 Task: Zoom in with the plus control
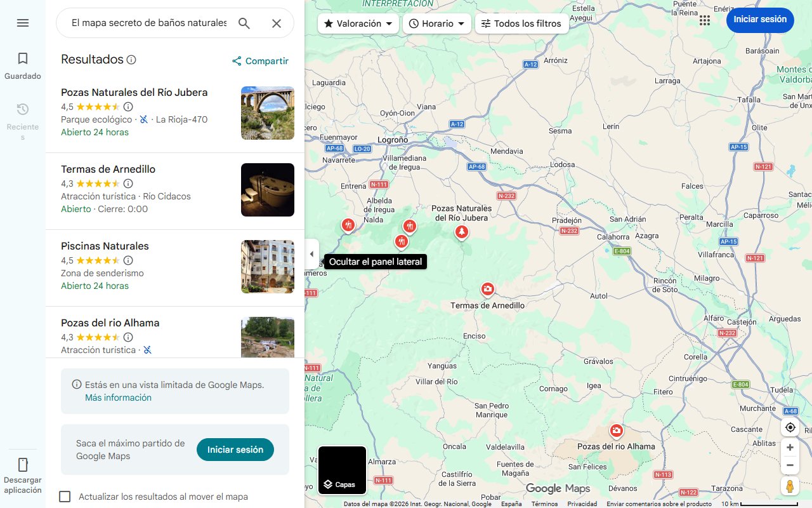(x=790, y=447)
